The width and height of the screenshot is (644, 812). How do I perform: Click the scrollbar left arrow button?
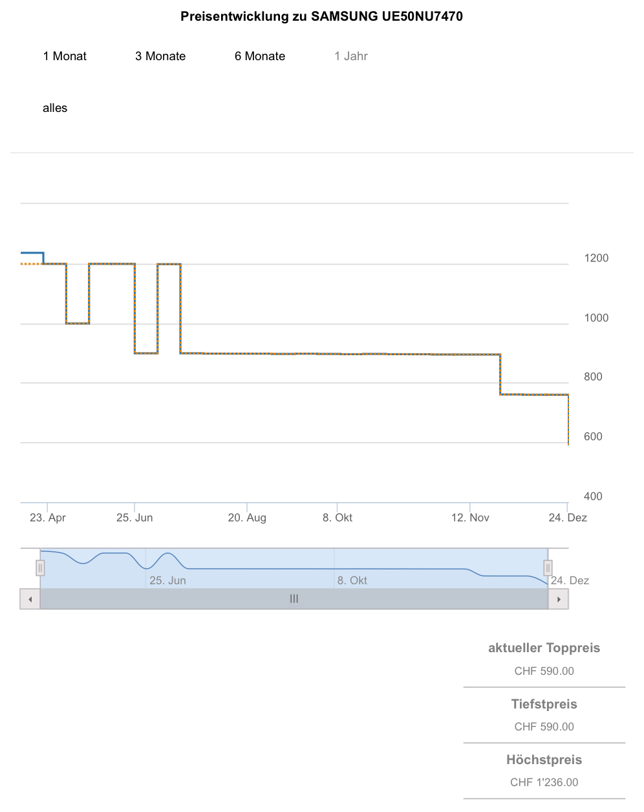(x=30, y=599)
